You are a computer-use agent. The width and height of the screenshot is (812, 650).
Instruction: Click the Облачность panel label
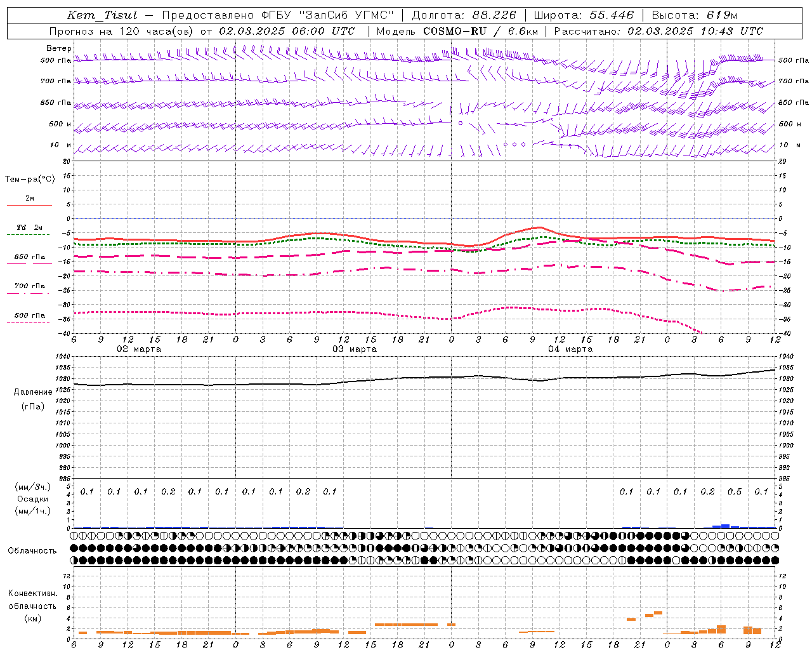(x=32, y=550)
